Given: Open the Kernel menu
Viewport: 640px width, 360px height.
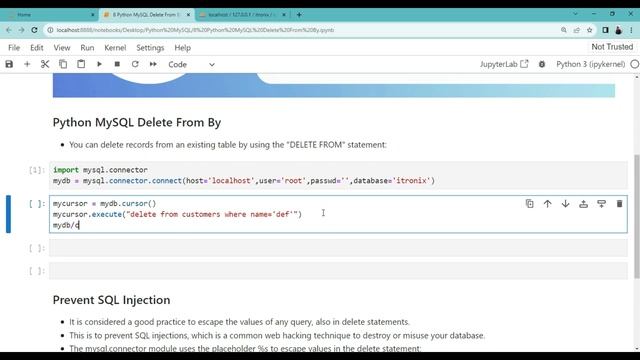Looking at the screenshot, I should 115,48.
